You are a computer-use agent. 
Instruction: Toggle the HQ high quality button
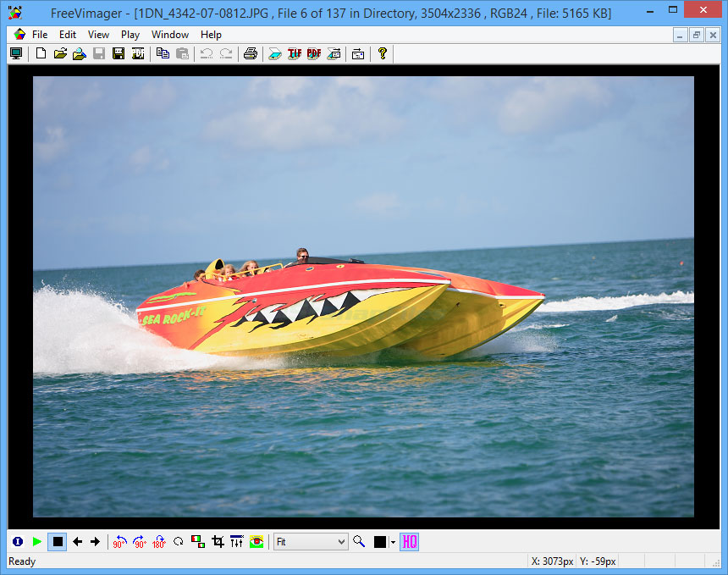tap(409, 542)
